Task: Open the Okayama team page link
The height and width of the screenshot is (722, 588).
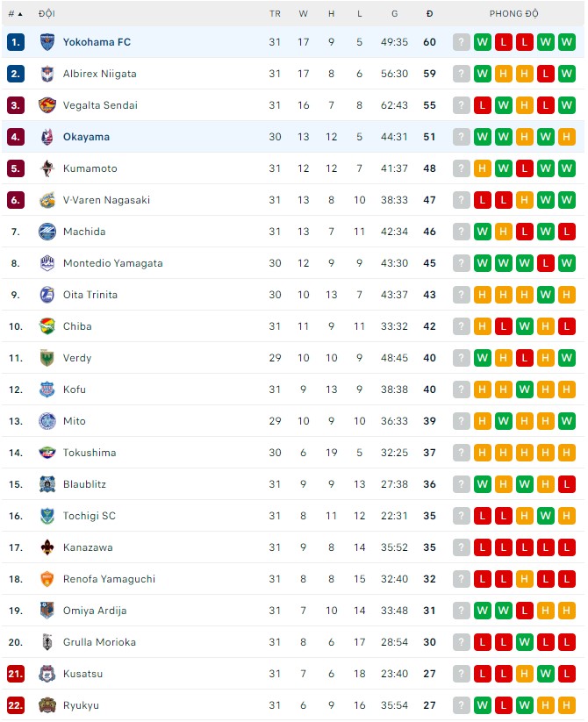Action: click(x=86, y=137)
